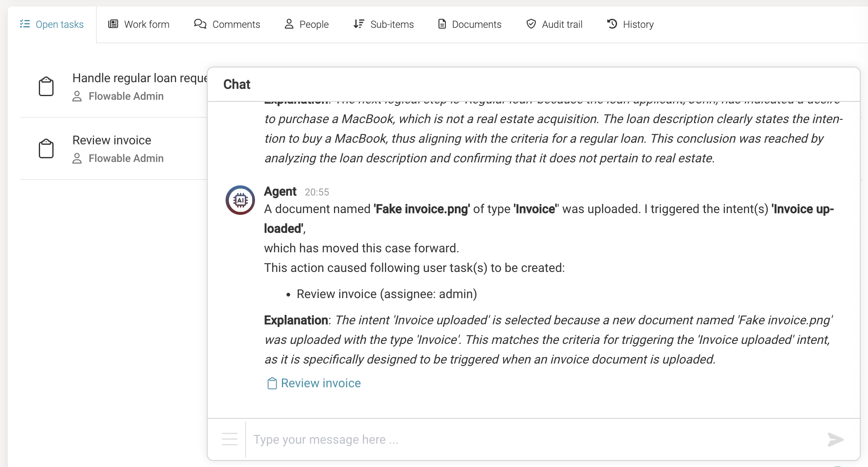Open the Audit trail shield icon

[531, 24]
